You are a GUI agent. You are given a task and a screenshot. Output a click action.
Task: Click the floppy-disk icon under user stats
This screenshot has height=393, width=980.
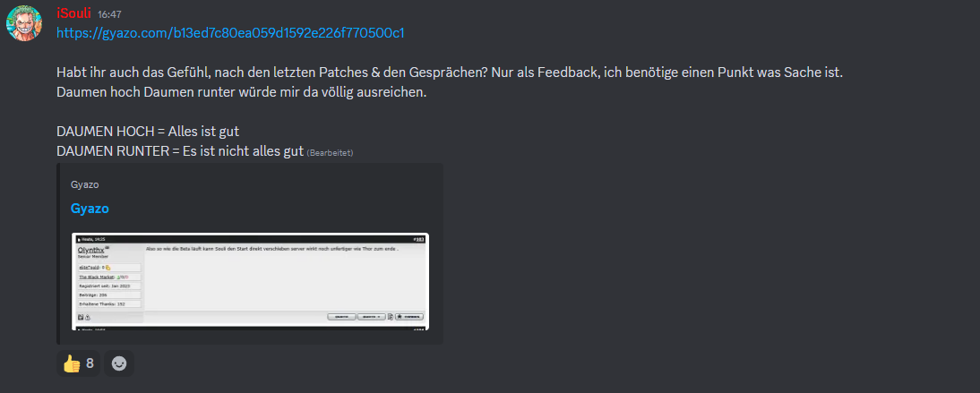click(81, 318)
